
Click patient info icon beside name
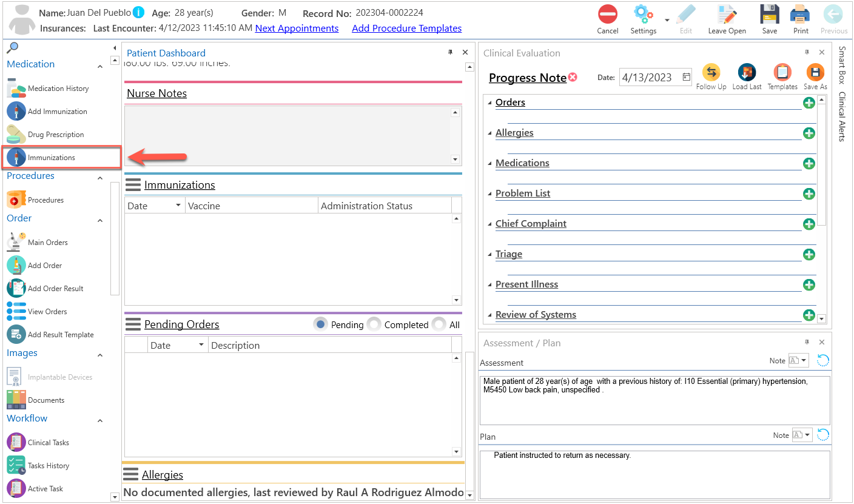click(x=138, y=12)
